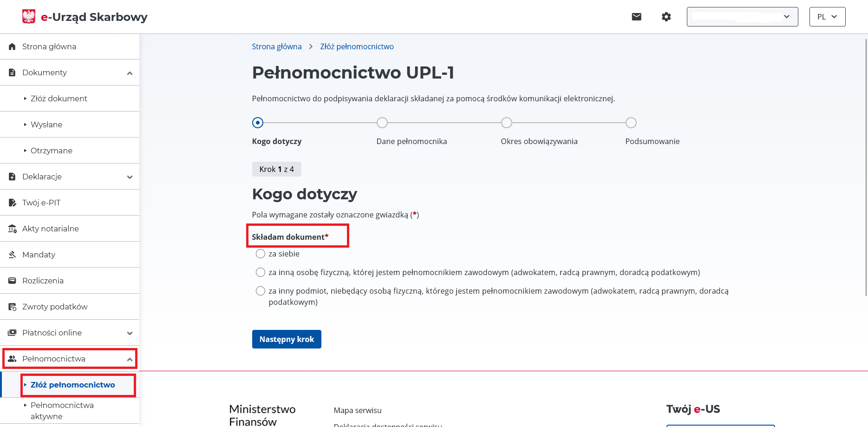The width and height of the screenshot is (868, 427).
Task: Open Pełnomocnictwa aktywne in sidebar
Action: coord(62,411)
